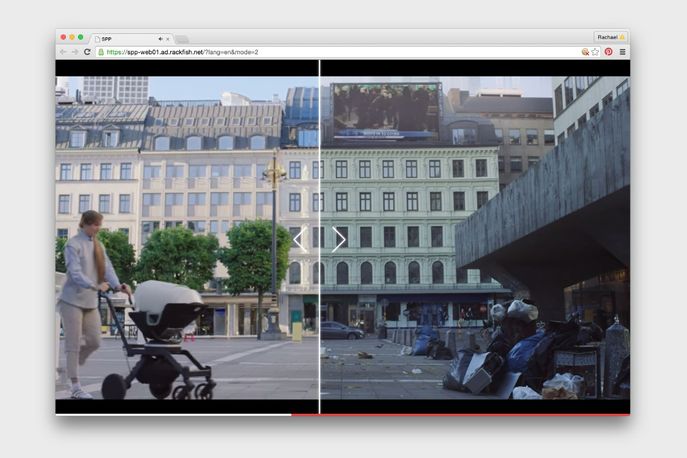Open the Pinterest extension icon
687x458 pixels.
(x=608, y=51)
